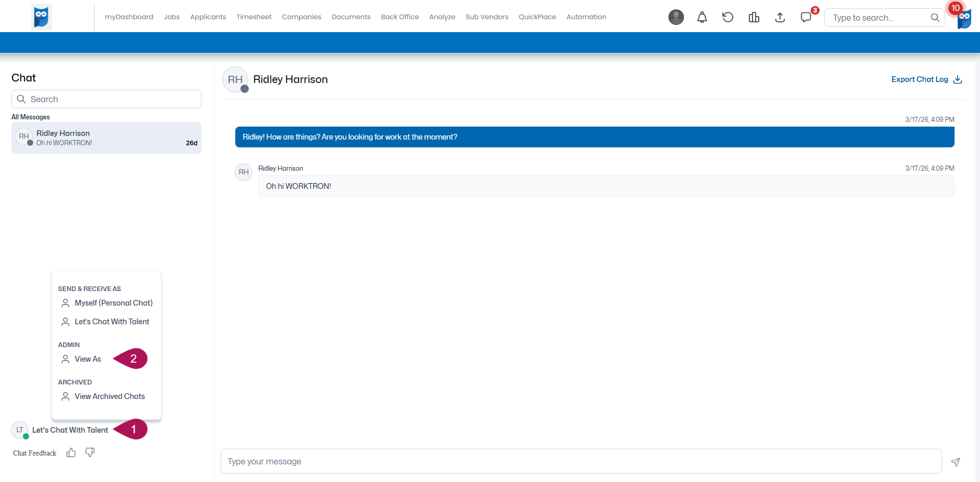This screenshot has width=980, height=482.
Task: Expand Let's Chat With Talent identity selector
Action: [70, 430]
